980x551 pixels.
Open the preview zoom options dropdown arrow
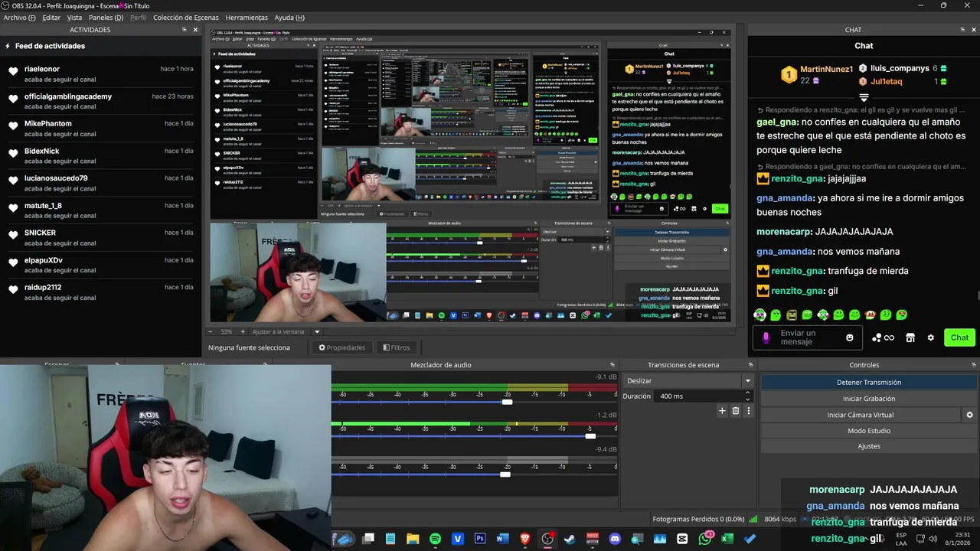[317, 331]
